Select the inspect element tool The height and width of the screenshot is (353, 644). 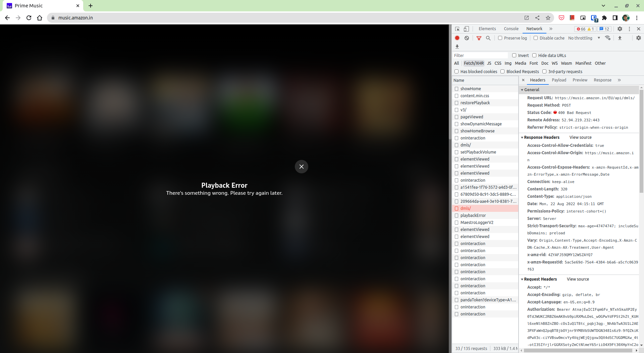click(x=457, y=29)
